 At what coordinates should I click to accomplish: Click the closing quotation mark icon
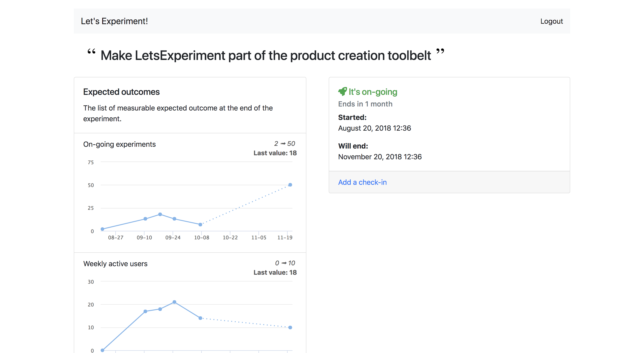440,51
